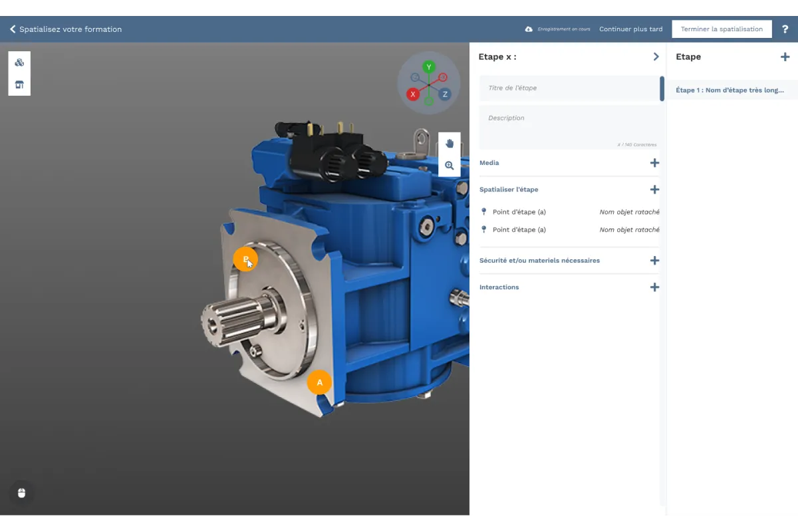The width and height of the screenshot is (798, 532).
Task: Click the store icon in left toolbar
Action: [x=19, y=84]
